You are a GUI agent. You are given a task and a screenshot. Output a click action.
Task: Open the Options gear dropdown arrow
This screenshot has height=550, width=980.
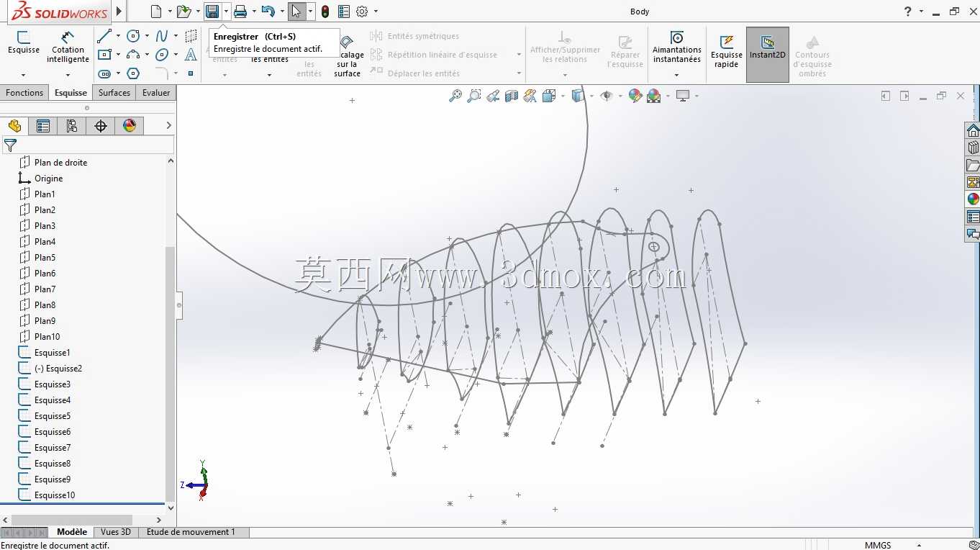point(376,12)
